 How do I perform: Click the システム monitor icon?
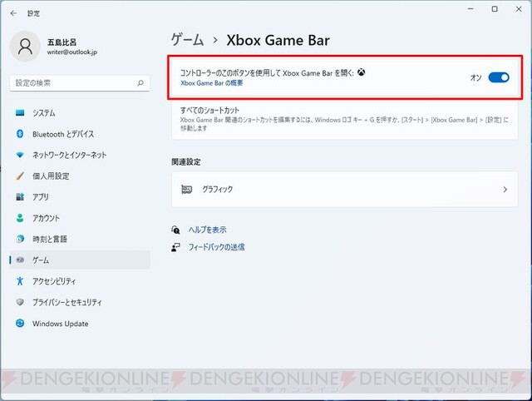pos(20,112)
